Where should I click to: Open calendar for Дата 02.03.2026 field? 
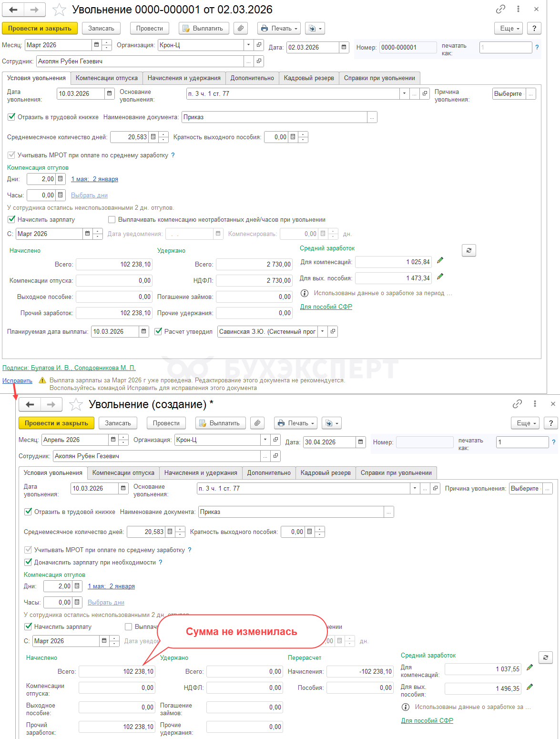click(344, 47)
